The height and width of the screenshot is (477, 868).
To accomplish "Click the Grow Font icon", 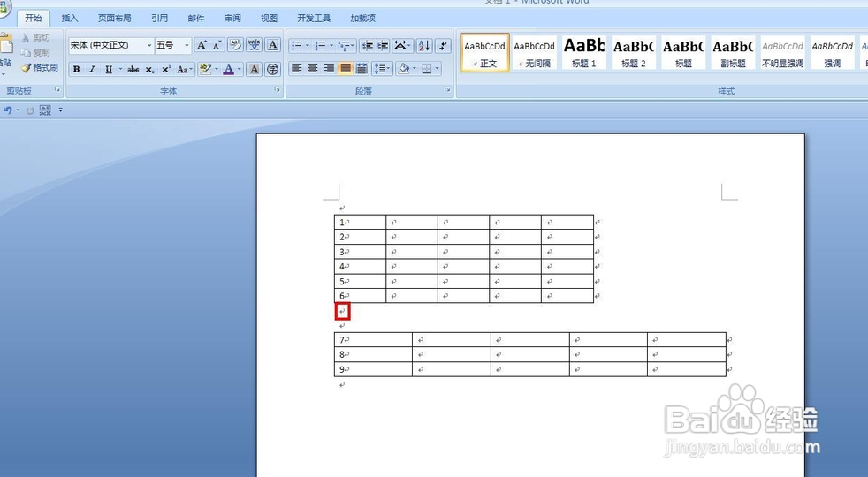I will [202, 45].
